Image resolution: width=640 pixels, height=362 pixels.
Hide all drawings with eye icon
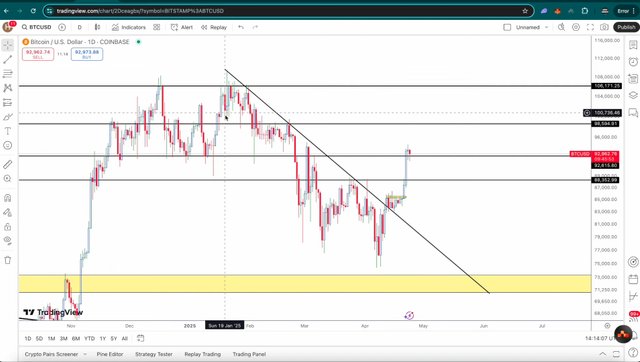coord(7,241)
